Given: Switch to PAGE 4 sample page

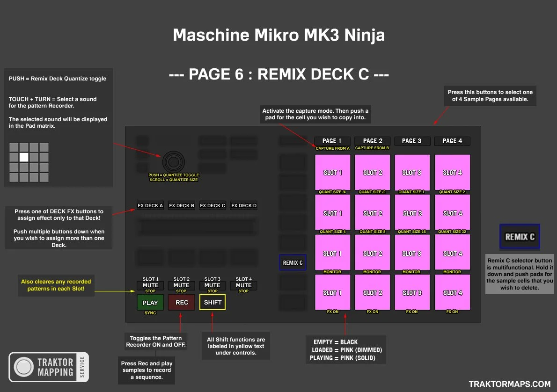Looking at the screenshot, I should coord(452,141).
